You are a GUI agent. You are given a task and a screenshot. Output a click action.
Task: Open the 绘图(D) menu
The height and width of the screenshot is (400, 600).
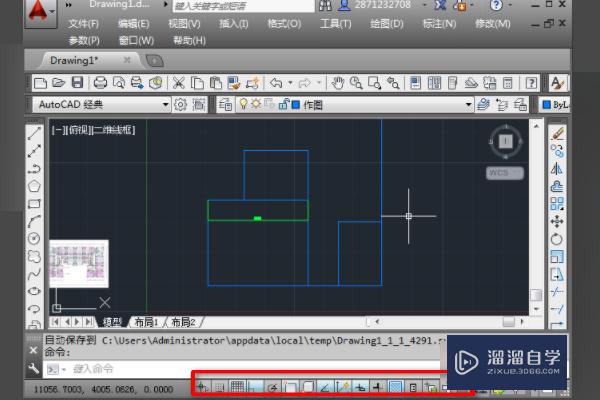[386, 24]
